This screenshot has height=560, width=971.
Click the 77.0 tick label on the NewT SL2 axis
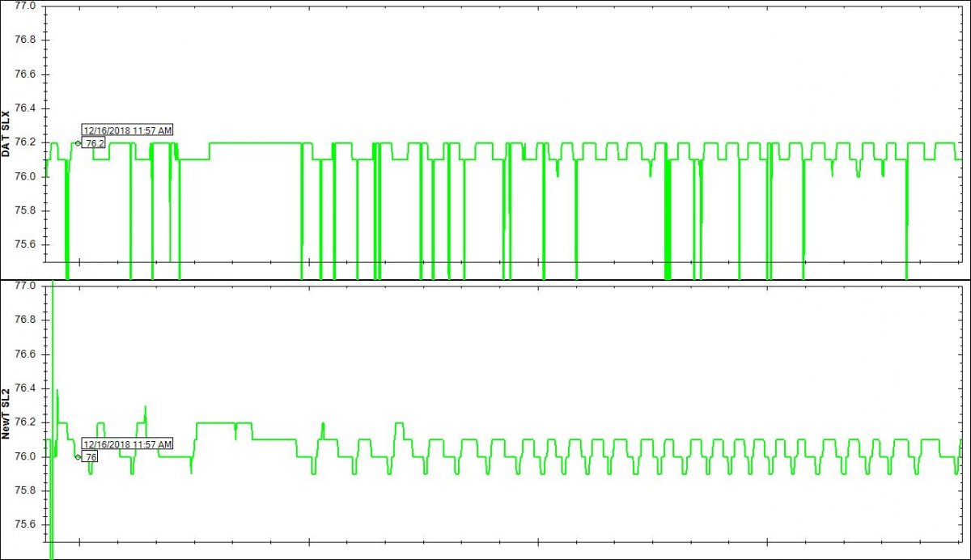click(27, 286)
